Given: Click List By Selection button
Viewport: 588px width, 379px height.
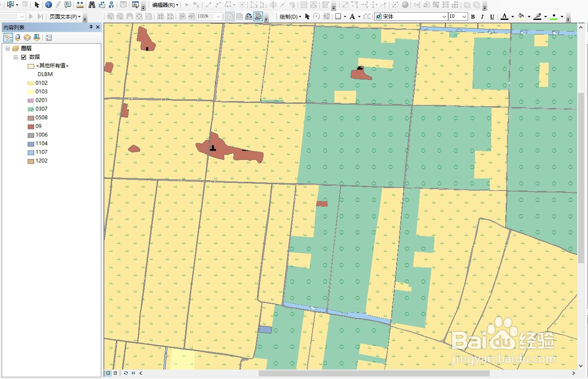Looking at the screenshot, I should coord(37,38).
